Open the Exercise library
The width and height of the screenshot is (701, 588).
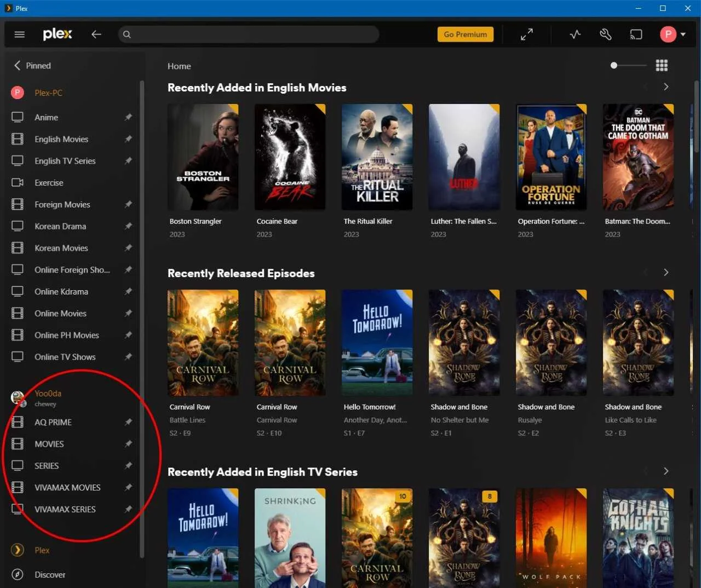click(49, 183)
